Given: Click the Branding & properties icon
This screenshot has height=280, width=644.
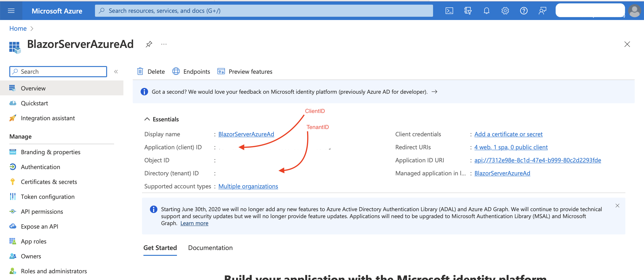Looking at the screenshot, I should click(x=13, y=152).
